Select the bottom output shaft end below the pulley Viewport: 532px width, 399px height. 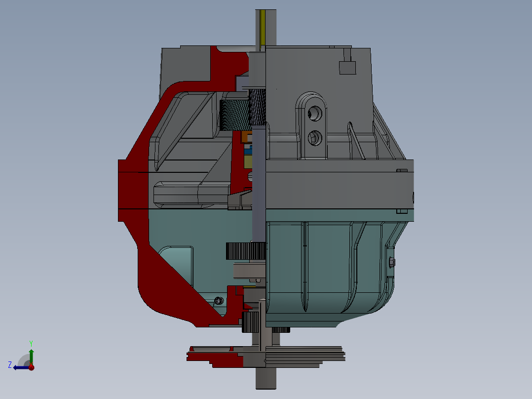point(266,379)
